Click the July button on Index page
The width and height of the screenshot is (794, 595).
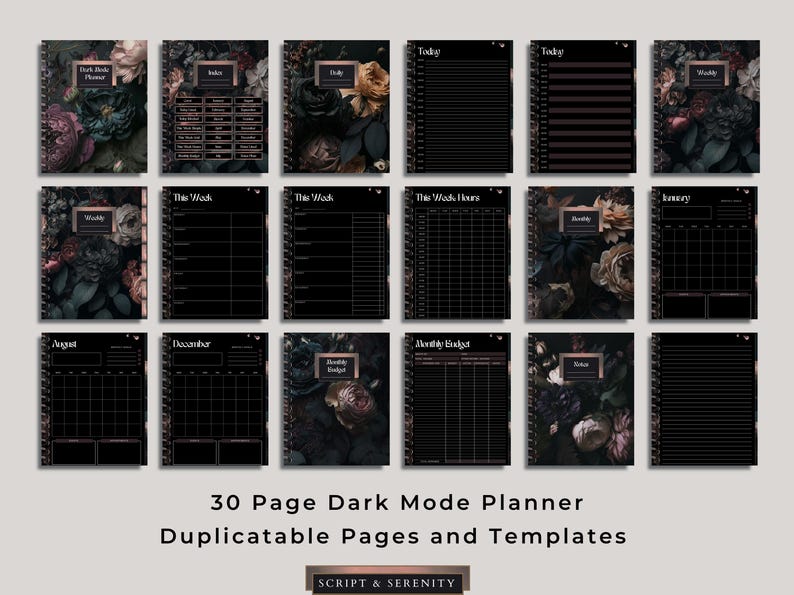(x=218, y=156)
